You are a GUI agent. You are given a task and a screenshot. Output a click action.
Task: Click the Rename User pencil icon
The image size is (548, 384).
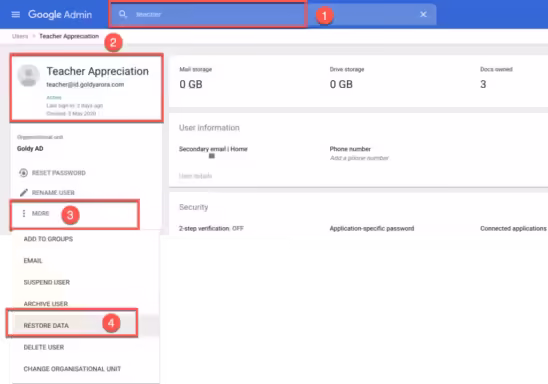pos(23,193)
